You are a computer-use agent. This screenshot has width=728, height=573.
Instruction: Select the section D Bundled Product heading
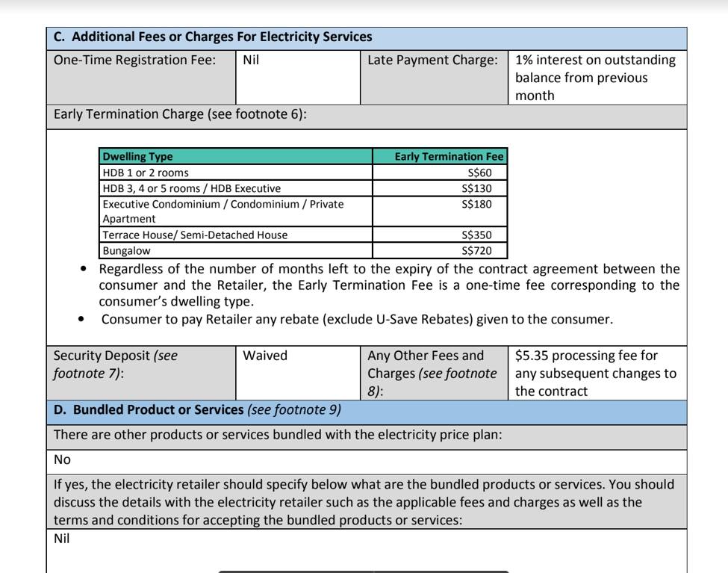point(197,410)
